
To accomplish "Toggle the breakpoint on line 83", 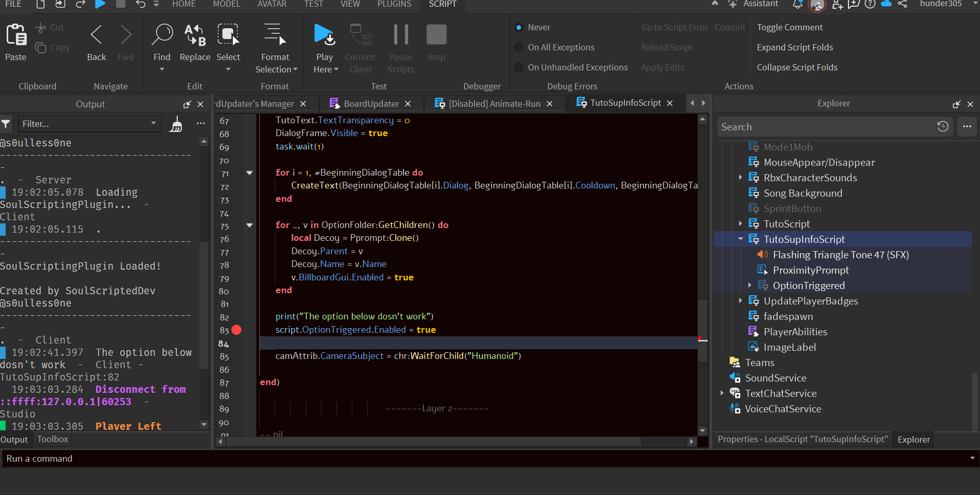I will coord(236,330).
